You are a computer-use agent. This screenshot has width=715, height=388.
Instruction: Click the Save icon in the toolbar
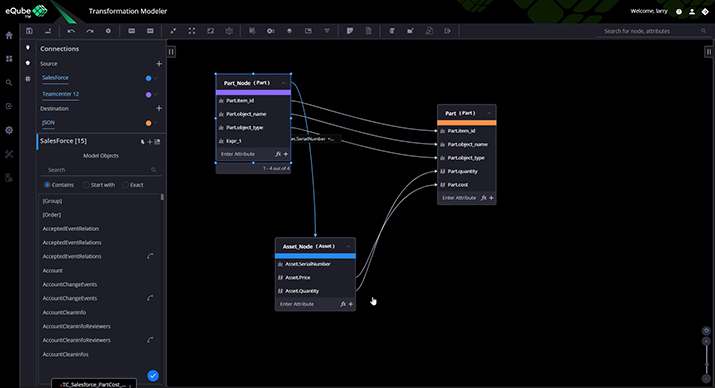(x=29, y=31)
